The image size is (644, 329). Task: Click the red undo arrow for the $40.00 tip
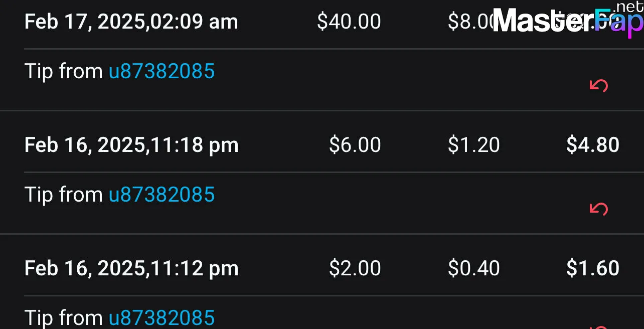[598, 86]
